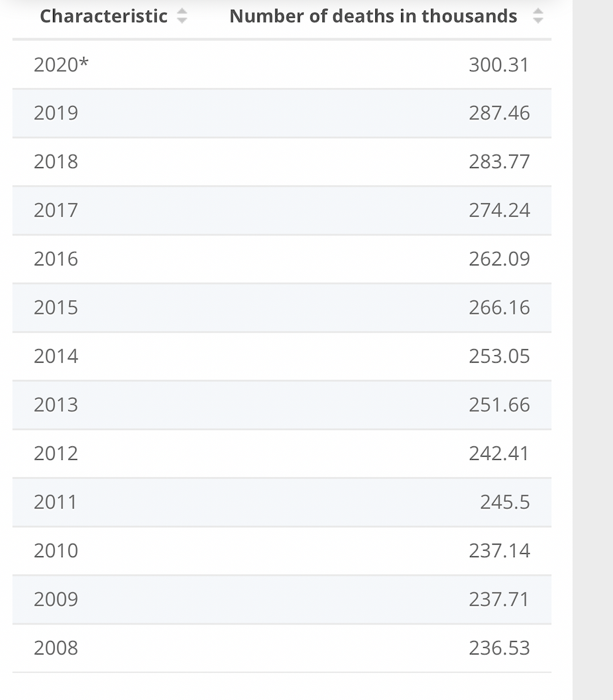Select the 2008 year cell
This screenshot has height=700, width=613.
coord(56,648)
